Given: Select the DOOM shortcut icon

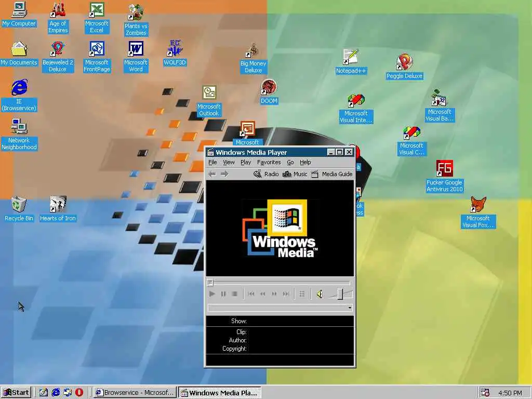Looking at the screenshot, I should point(269,91).
